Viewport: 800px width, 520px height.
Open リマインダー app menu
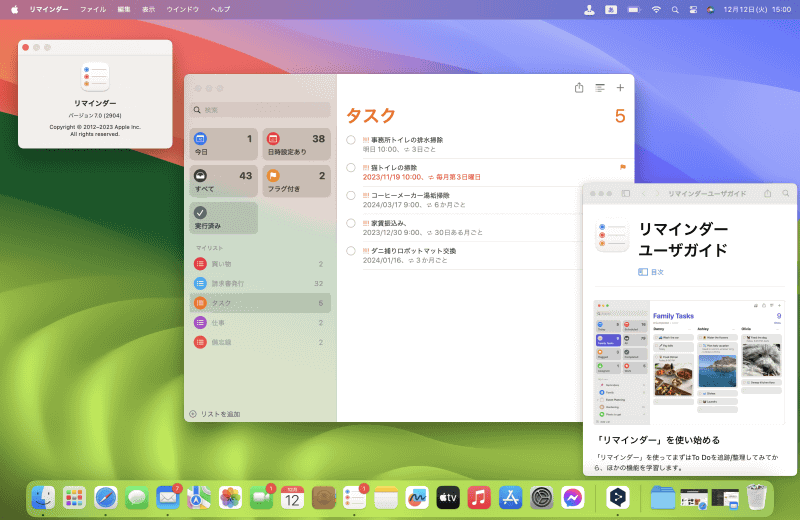click(x=48, y=9)
